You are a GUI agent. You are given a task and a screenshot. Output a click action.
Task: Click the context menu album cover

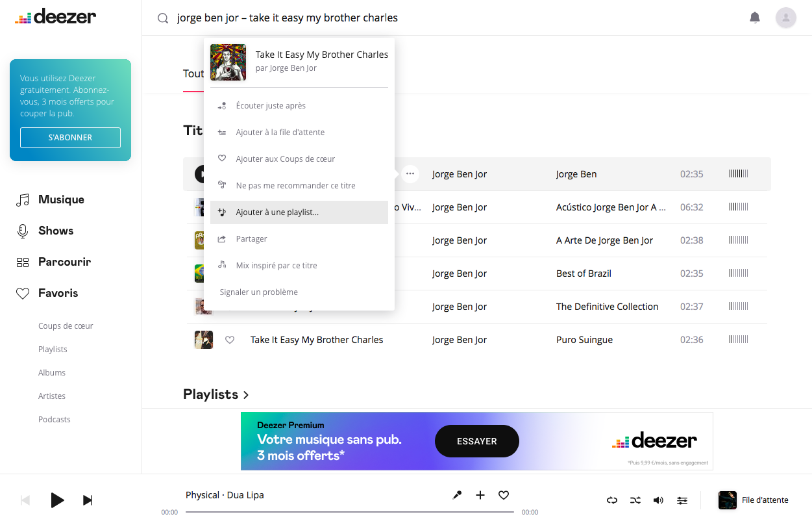[x=228, y=62]
